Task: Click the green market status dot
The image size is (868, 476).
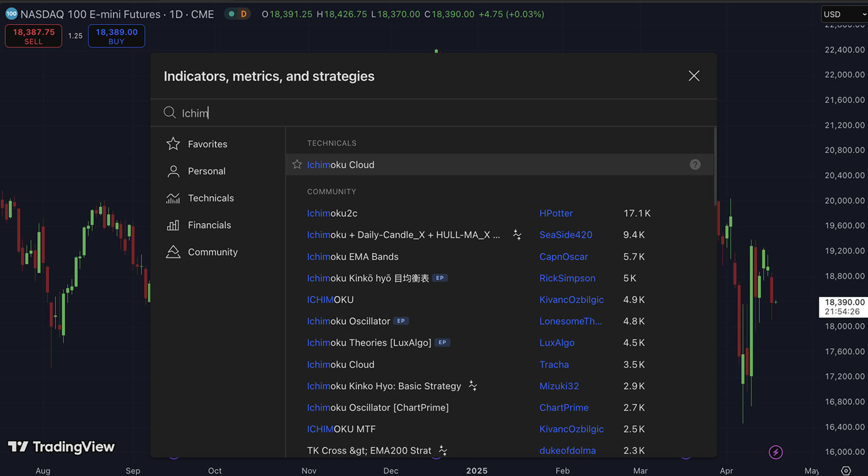Action: 231,14
